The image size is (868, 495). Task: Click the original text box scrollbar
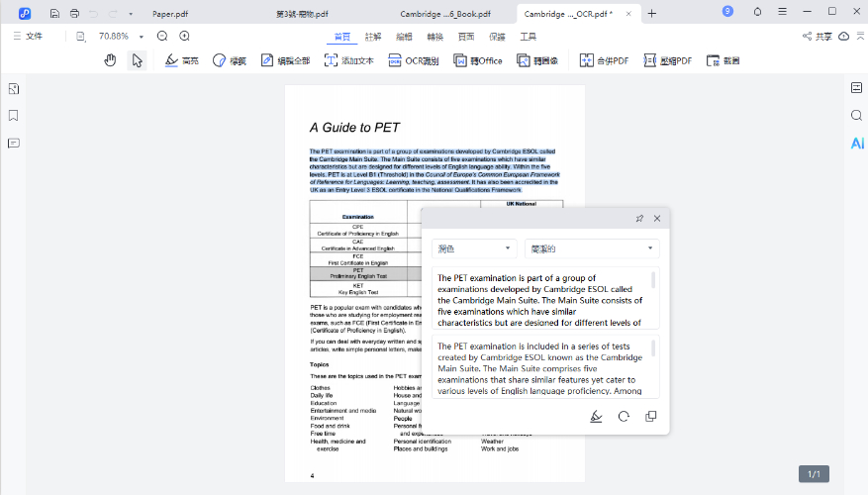click(x=653, y=282)
